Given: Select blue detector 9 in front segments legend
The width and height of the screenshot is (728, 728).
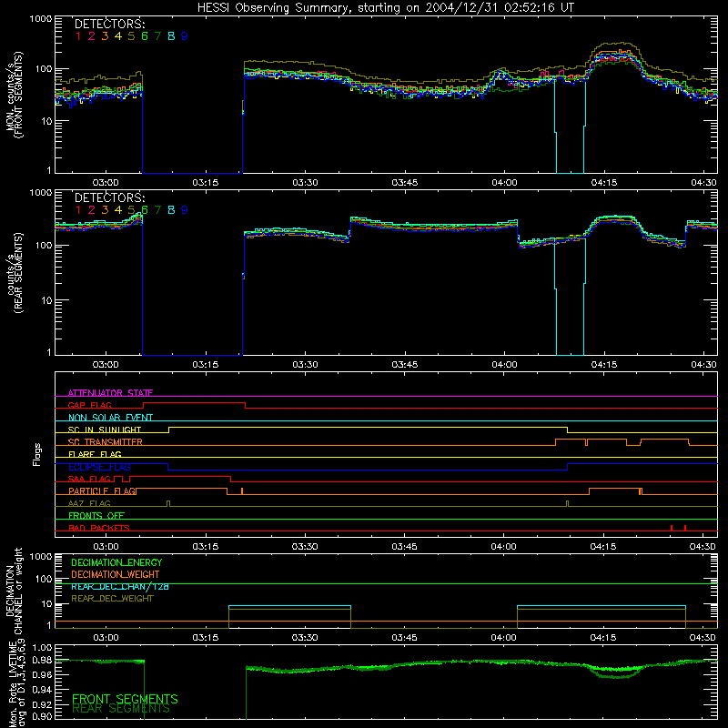Looking at the screenshot, I should [185, 36].
